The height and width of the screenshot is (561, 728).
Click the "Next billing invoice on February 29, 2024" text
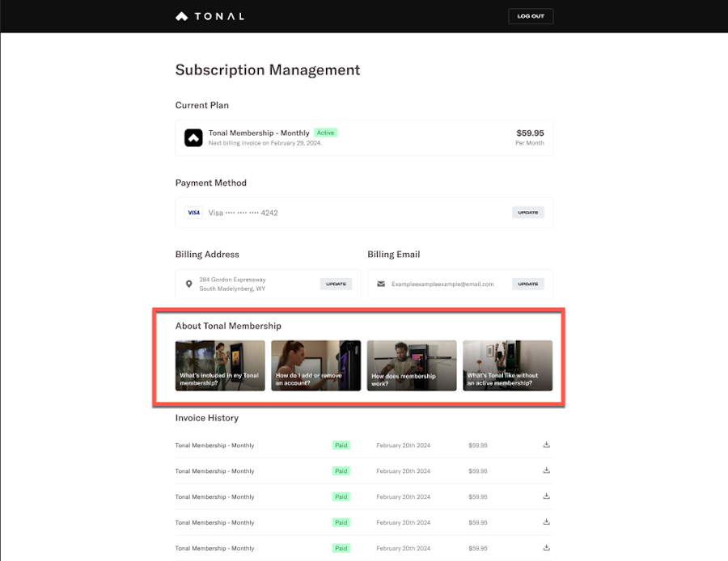tap(265, 143)
